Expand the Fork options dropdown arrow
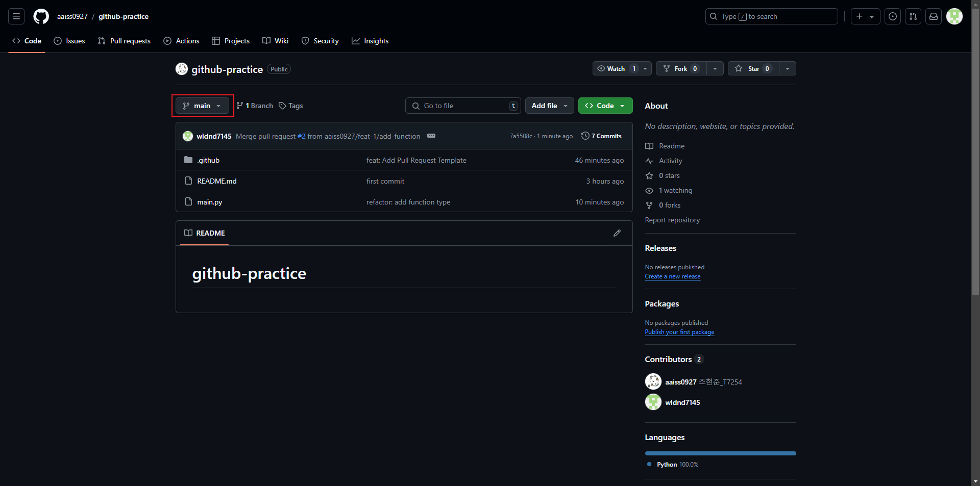Viewport: 980px width, 486px height. (x=715, y=68)
